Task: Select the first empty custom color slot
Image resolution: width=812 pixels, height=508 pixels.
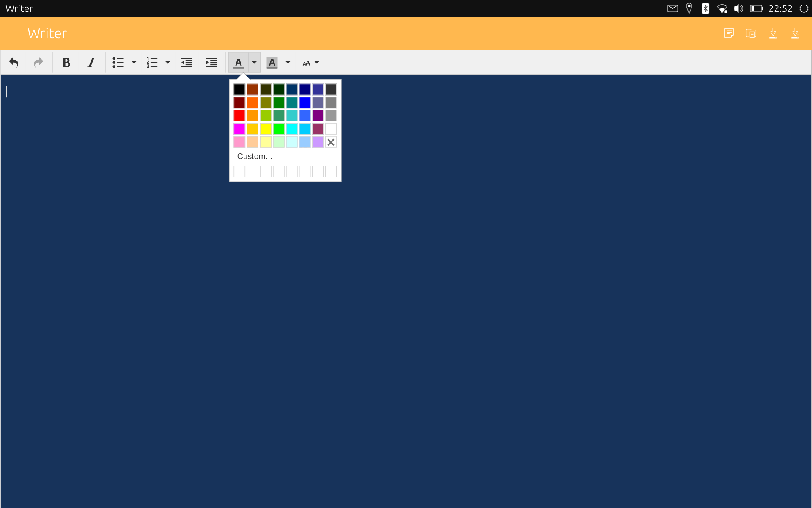Action: (x=239, y=171)
